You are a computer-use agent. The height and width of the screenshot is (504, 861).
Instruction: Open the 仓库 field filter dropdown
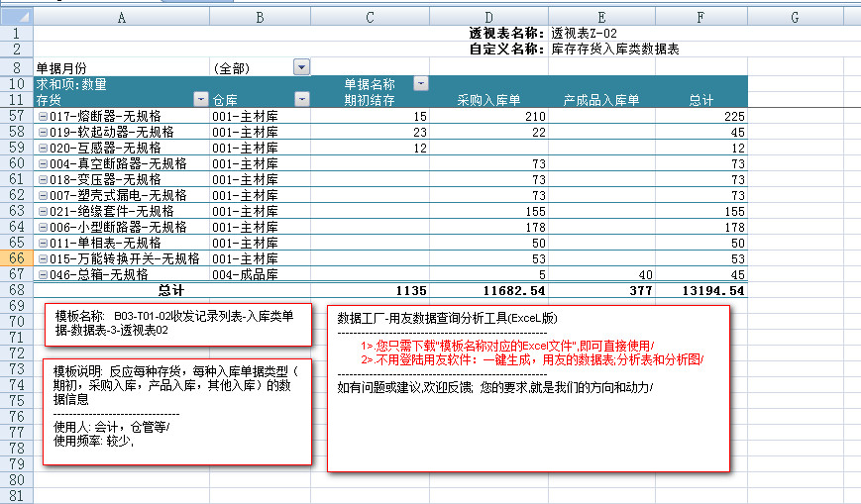coord(302,100)
